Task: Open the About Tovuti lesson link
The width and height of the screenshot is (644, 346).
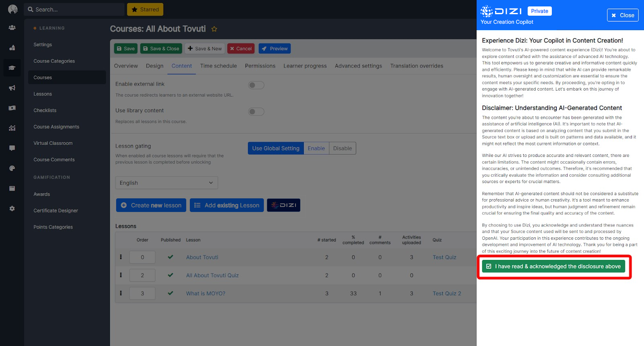Action: 202,257
